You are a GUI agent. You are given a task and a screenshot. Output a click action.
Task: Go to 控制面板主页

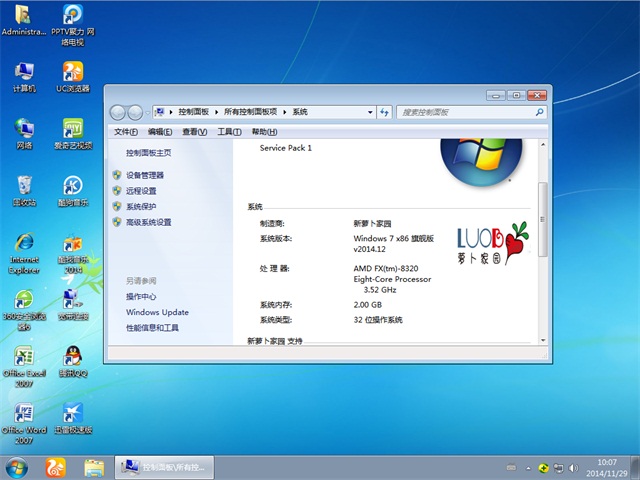(x=148, y=153)
